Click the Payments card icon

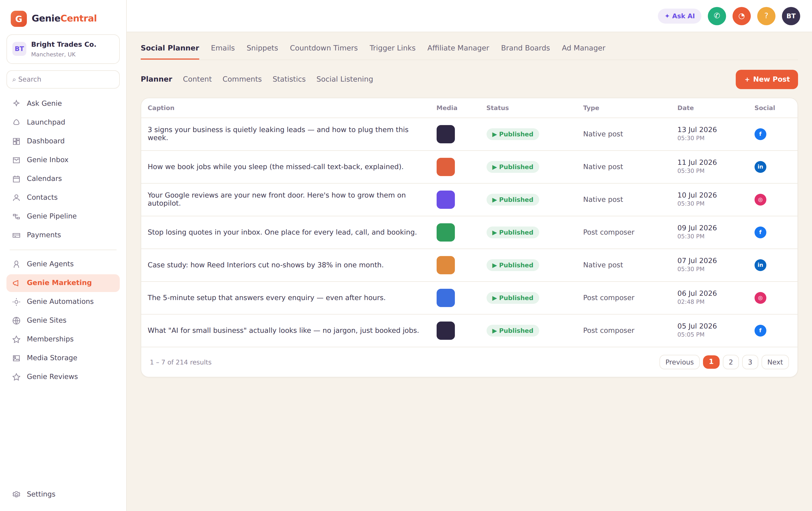16,235
